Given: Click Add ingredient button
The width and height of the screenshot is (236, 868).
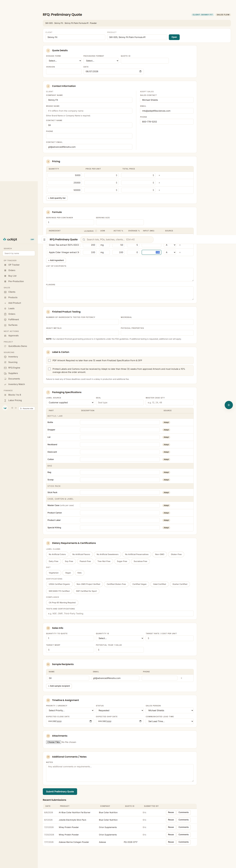Looking at the screenshot, I should pos(56,260).
